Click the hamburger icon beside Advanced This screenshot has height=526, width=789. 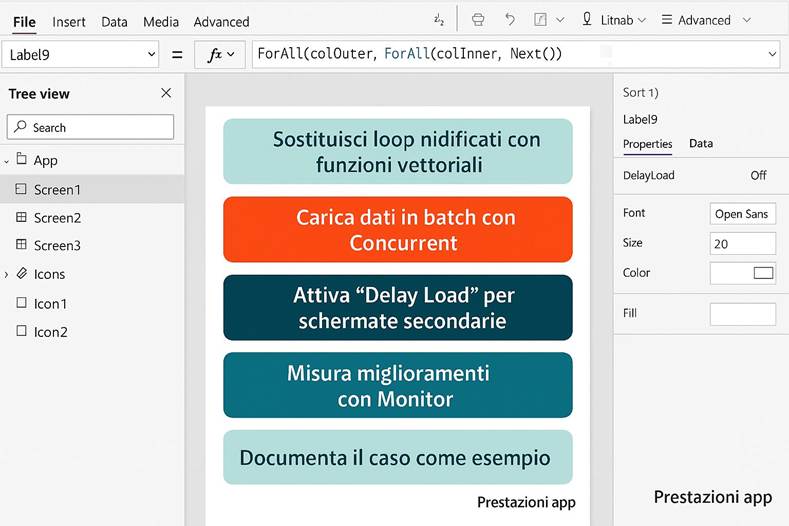(667, 20)
